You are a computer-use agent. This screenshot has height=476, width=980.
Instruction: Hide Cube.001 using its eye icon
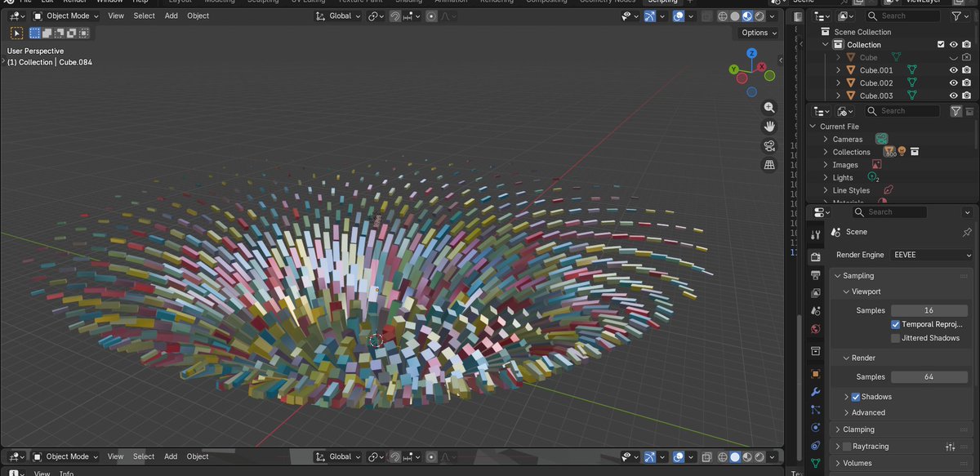coord(953,70)
